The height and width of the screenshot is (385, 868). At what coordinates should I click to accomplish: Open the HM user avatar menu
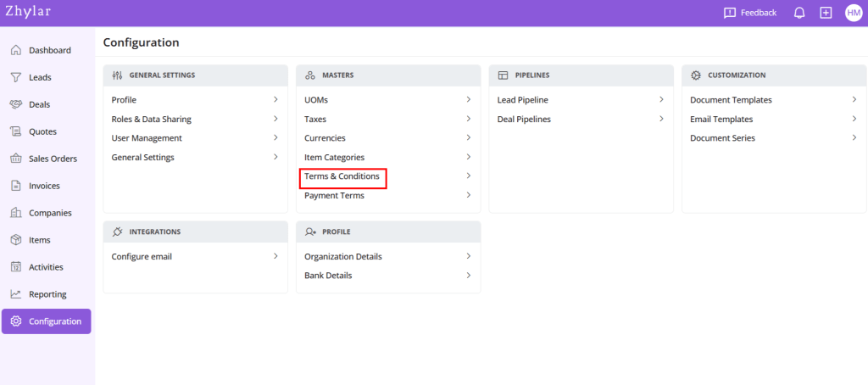tap(853, 13)
